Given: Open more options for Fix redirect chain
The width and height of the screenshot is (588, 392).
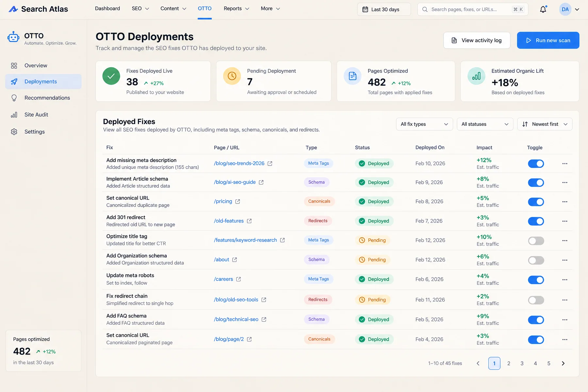Looking at the screenshot, I should (x=565, y=300).
